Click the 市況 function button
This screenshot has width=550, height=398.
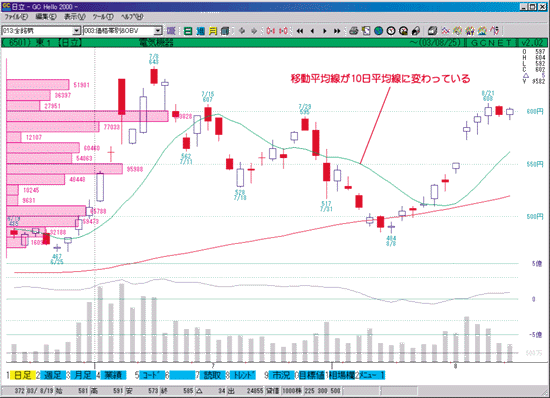281,375
